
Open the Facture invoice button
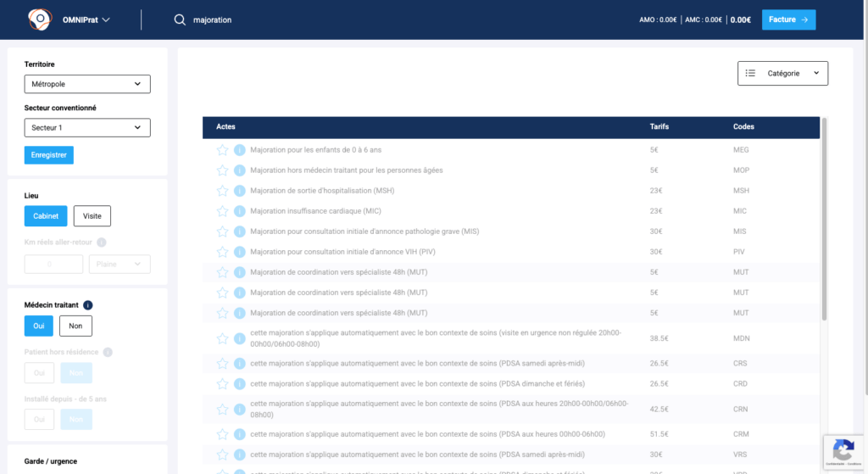click(788, 20)
